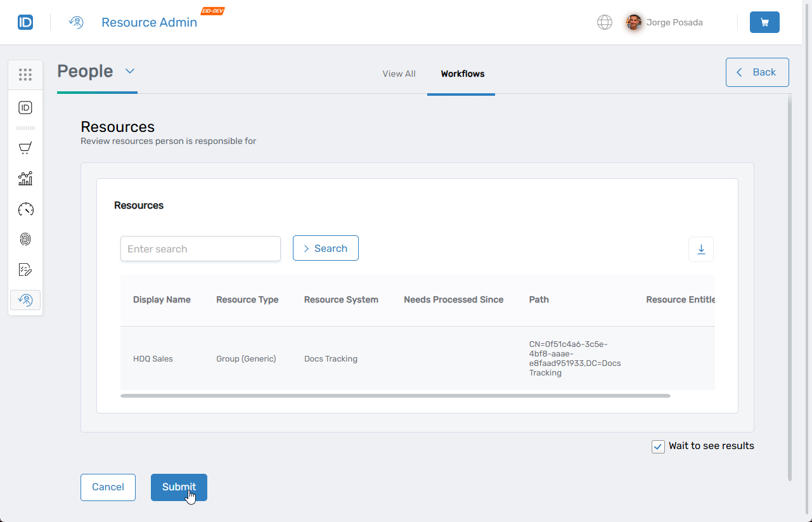The height and width of the screenshot is (522, 812).
Task: Open Jorge Posada user menu
Action: click(664, 22)
